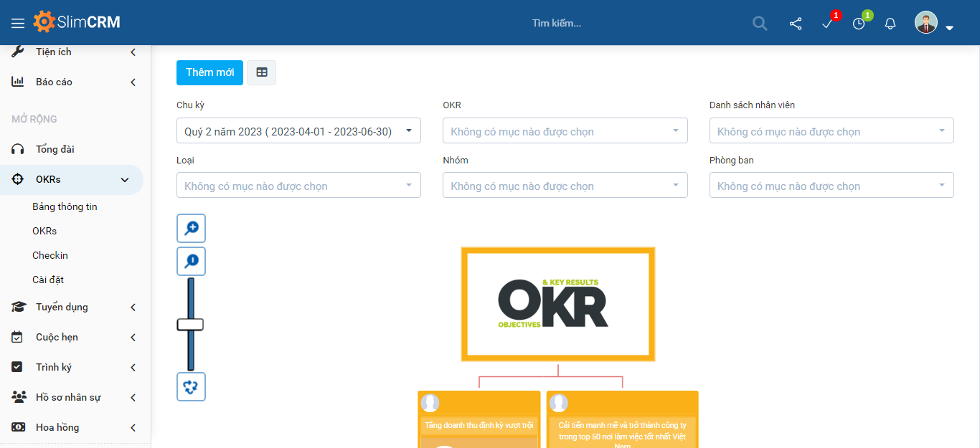
Task: Open Bảng thông tin submenu item
Action: 65,206
